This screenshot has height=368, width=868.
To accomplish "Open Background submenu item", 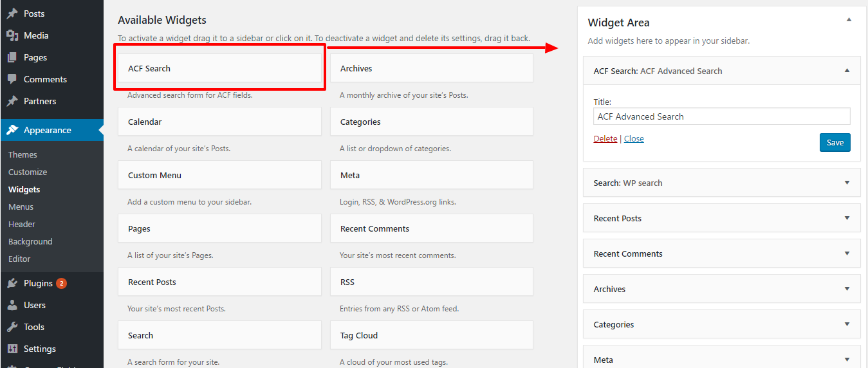I will pyautogui.click(x=30, y=241).
